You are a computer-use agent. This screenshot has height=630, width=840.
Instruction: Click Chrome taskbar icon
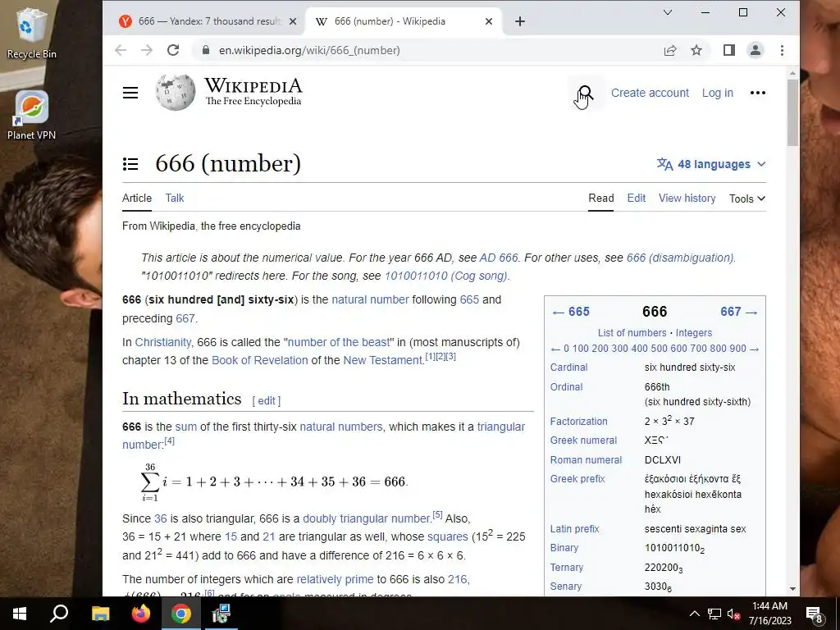pyautogui.click(x=181, y=614)
